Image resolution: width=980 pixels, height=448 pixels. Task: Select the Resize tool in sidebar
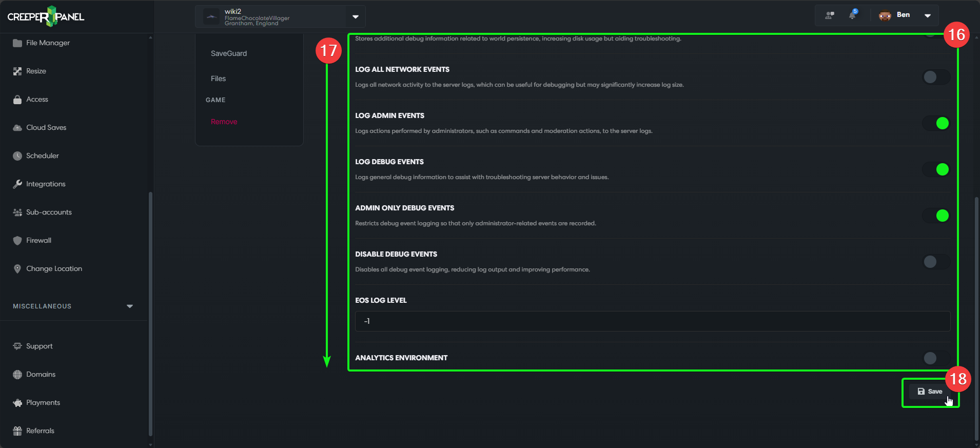pyautogui.click(x=36, y=71)
